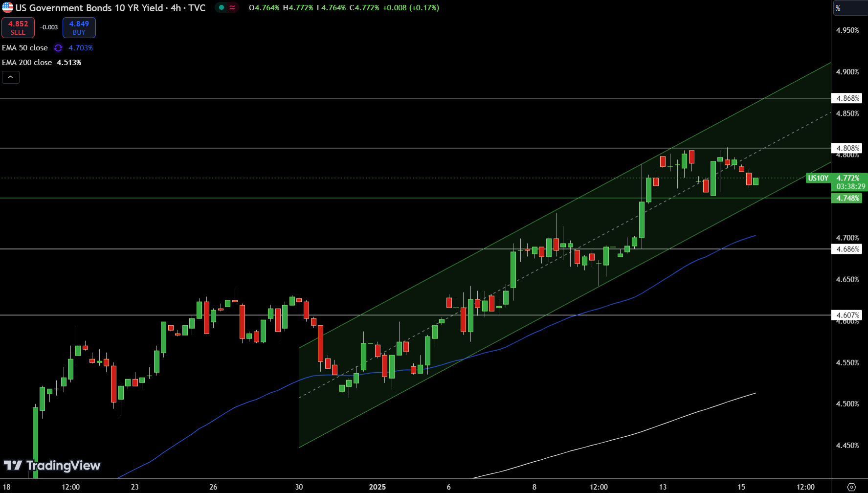The width and height of the screenshot is (868, 493).
Task: Select the green 4.748% price label
Action: pyautogui.click(x=847, y=198)
